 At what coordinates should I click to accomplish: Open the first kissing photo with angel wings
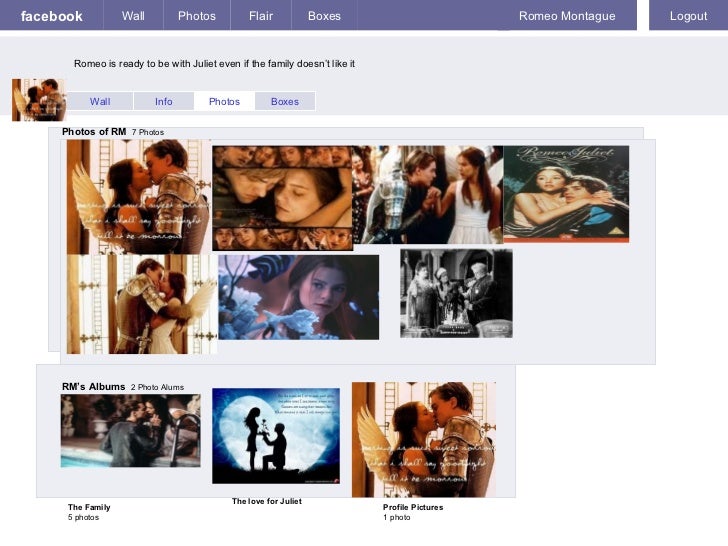138,197
